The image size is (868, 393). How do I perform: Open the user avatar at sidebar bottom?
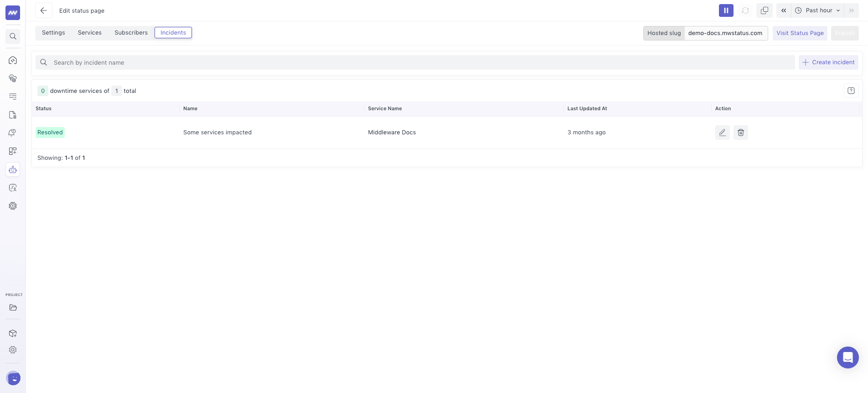pyautogui.click(x=13, y=378)
